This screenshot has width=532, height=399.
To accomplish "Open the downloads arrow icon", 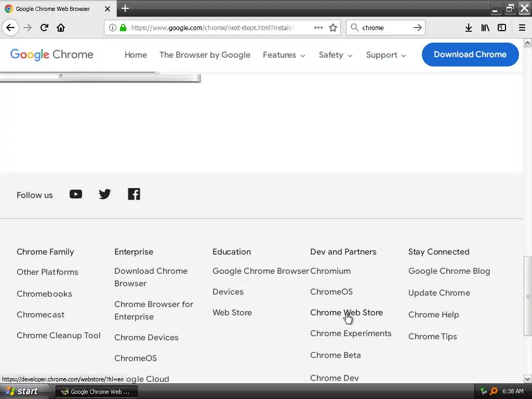I will pos(468,28).
